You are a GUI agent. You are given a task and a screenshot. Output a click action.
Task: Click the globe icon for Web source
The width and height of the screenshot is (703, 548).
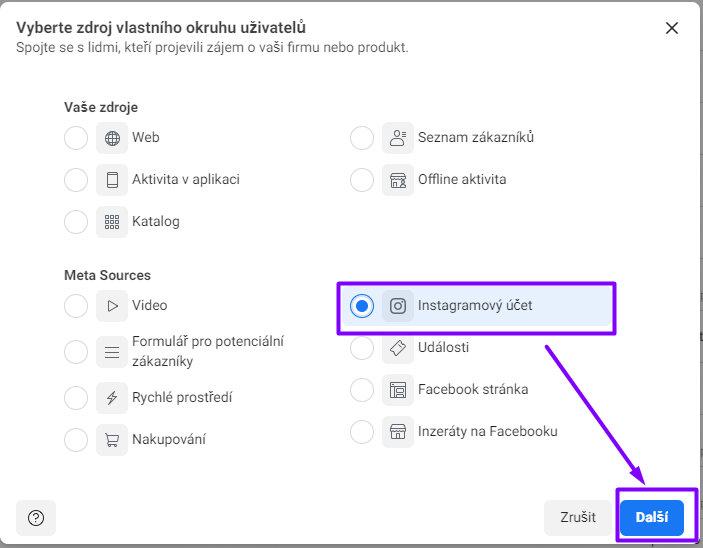tap(112, 138)
